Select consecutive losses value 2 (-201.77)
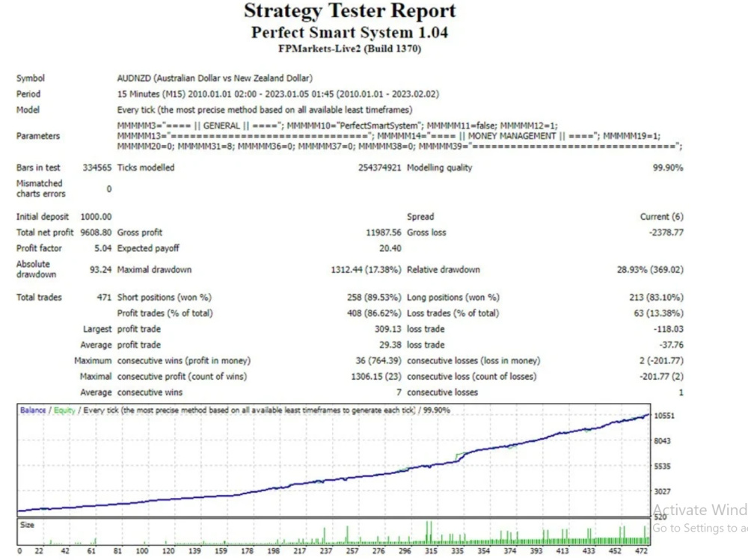748x560 pixels. tap(661, 360)
